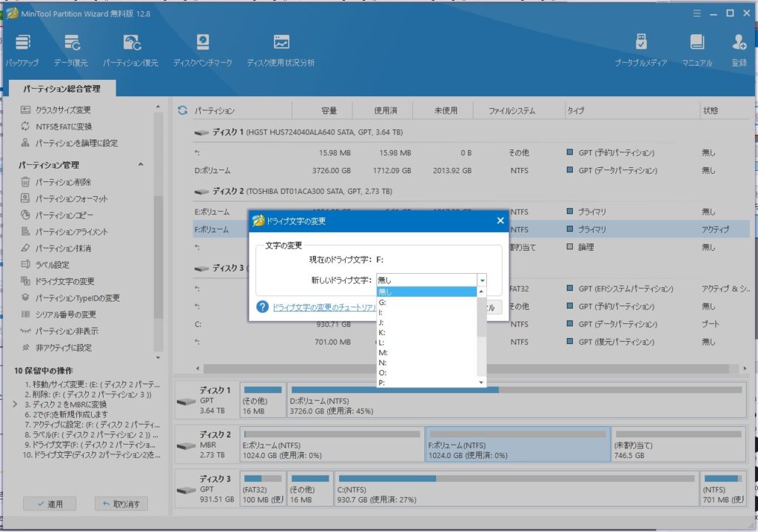Open the ドライブ文字の変更 tutorial link
Screen dimensions: 758x532
[326, 307]
